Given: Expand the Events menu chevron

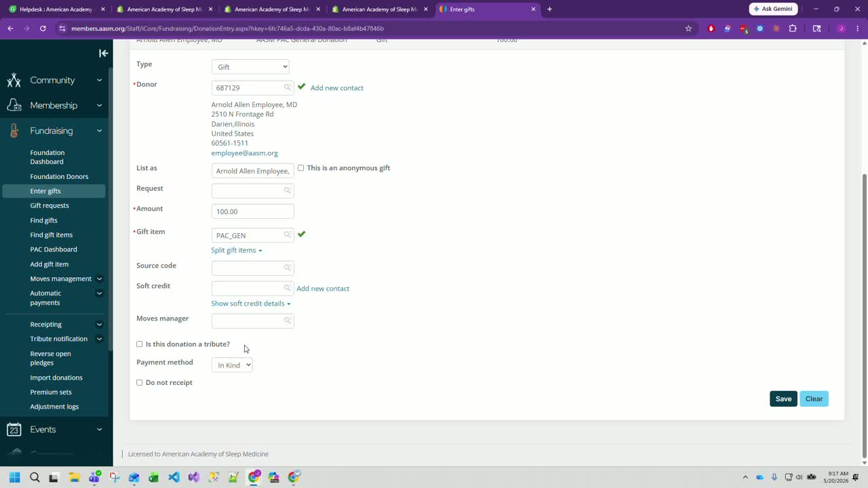Looking at the screenshot, I should [99, 430].
